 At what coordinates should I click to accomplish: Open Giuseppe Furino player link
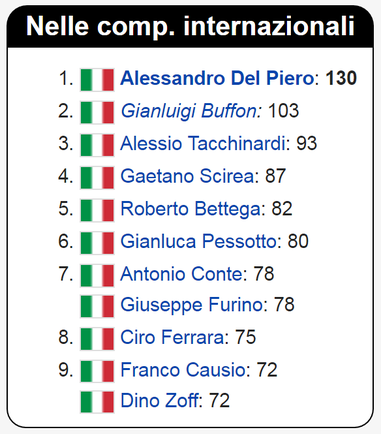192,305
